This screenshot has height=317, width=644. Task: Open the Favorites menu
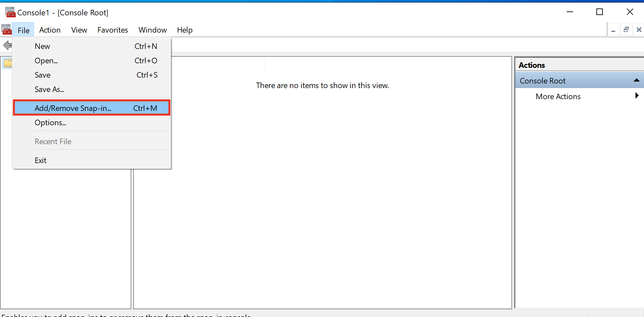click(112, 30)
